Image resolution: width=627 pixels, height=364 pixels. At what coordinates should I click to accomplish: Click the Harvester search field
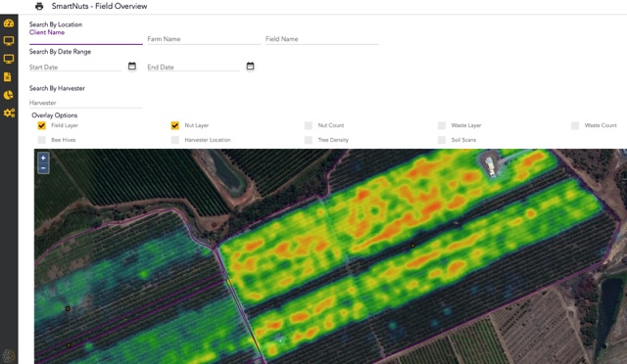coord(86,103)
